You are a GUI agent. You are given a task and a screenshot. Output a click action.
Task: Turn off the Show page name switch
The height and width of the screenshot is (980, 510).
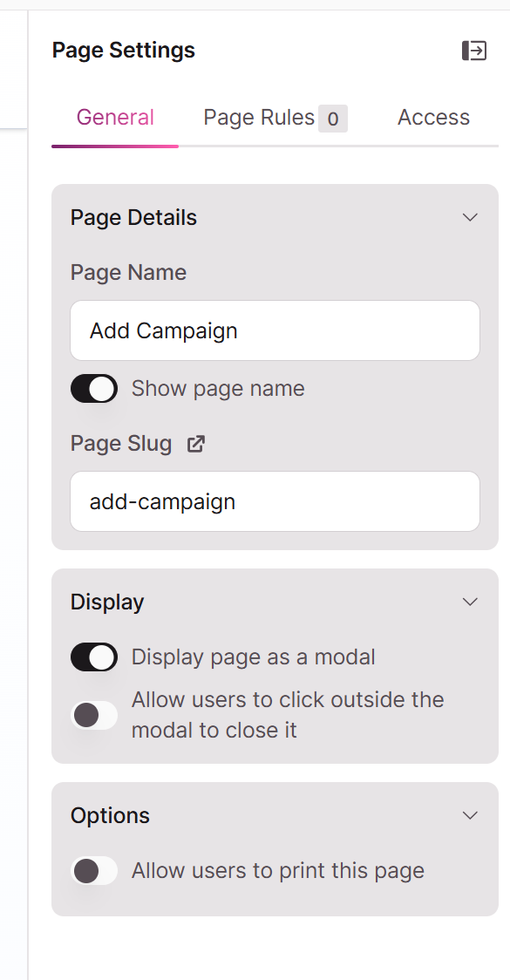[x=94, y=389]
